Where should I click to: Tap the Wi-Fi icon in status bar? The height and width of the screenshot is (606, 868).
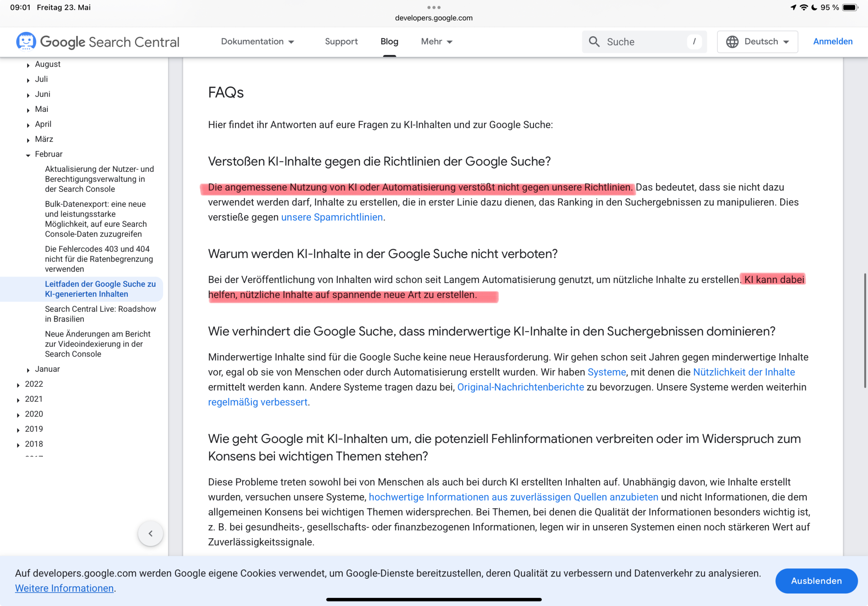tap(804, 7)
